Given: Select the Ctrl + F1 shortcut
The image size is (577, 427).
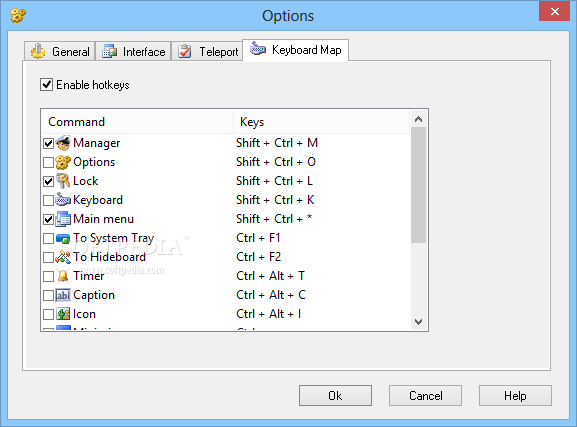Looking at the screenshot, I should coord(258,238).
